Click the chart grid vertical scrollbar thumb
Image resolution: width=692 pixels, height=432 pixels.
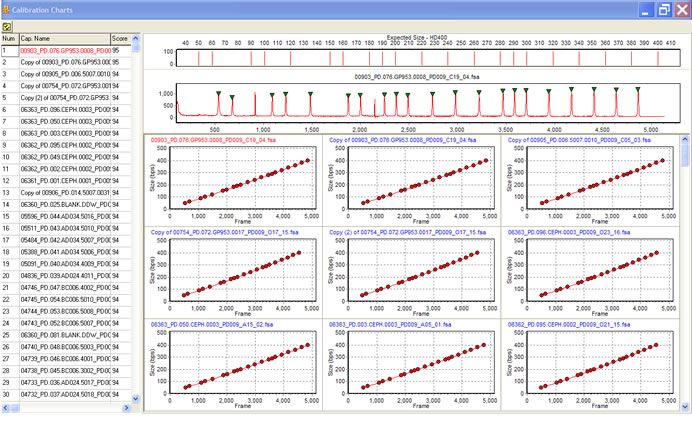[x=685, y=154]
